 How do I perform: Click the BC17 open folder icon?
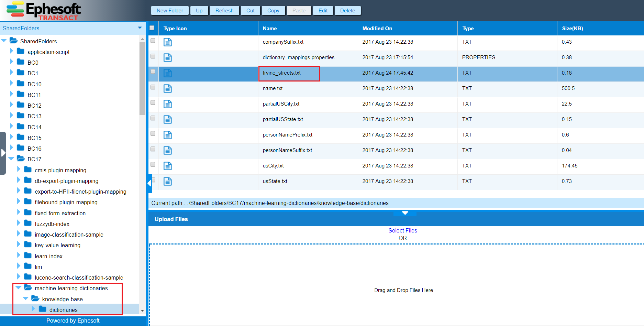pos(21,159)
